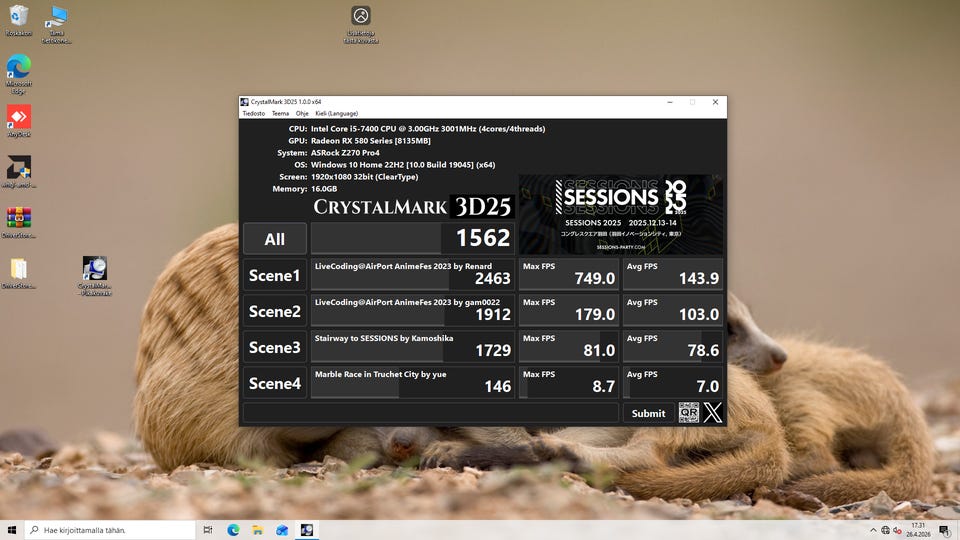The height and width of the screenshot is (540, 960).
Task: Open the Teema menu
Action: tap(280, 113)
